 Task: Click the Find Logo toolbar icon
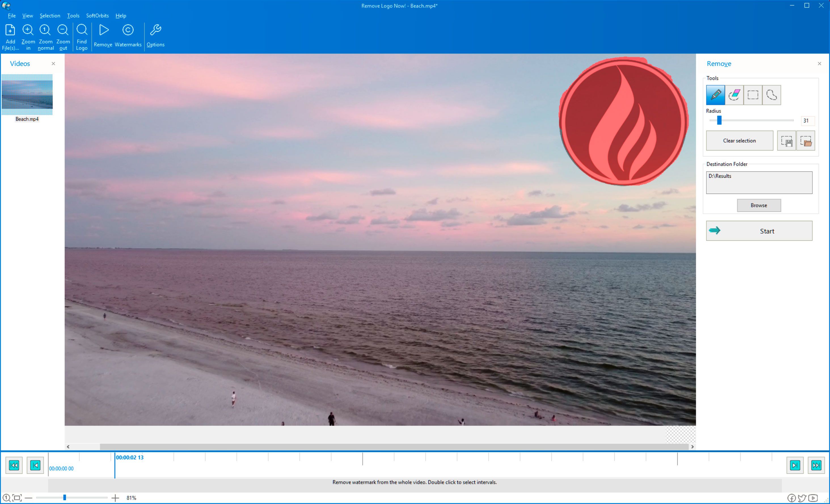pyautogui.click(x=82, y=36)
